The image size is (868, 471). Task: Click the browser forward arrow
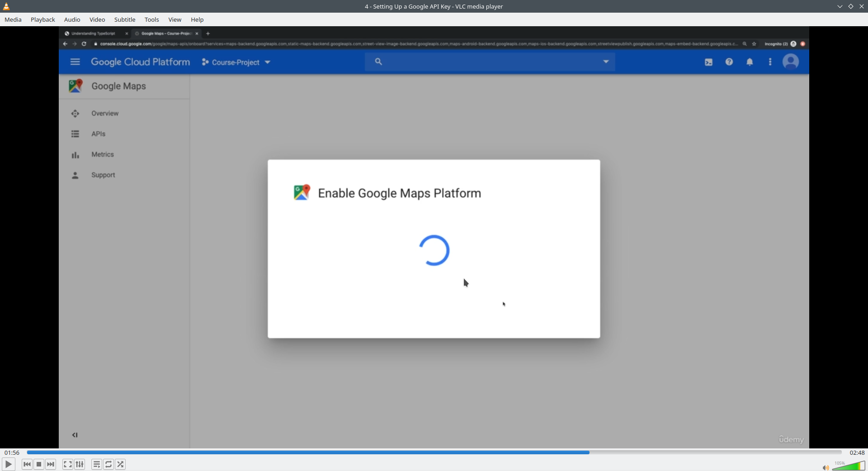(75, 44)
